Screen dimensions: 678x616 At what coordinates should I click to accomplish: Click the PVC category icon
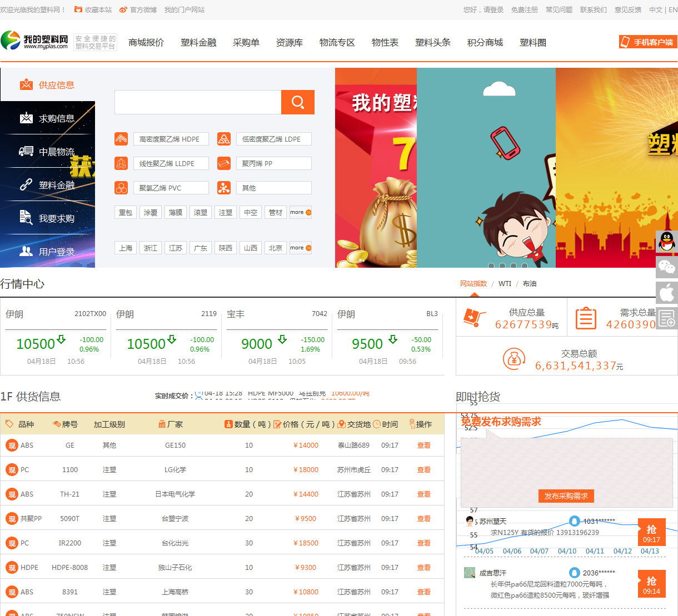[x=121, y=188]
